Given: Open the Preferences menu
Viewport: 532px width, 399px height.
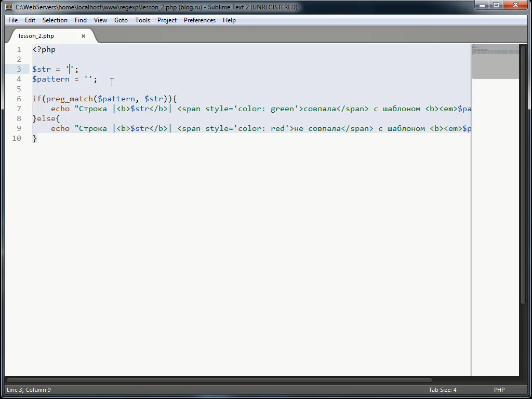Looking at the screenshot, I should 199,20.
